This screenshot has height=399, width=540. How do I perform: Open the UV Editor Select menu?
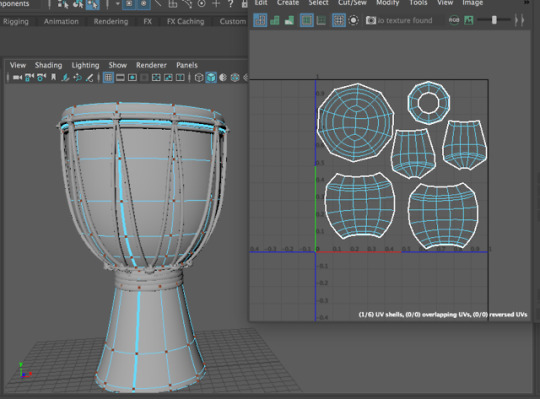[318, 3]
